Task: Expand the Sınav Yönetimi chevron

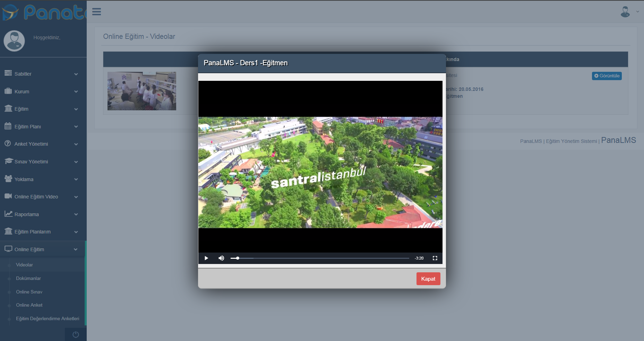Action: click(x=76, y=162)
